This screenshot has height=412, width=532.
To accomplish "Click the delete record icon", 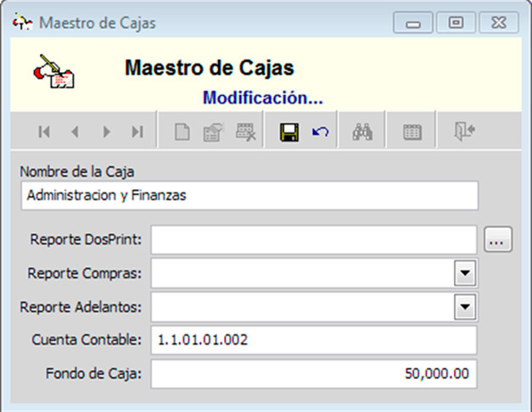I will (x=246, y=132).
